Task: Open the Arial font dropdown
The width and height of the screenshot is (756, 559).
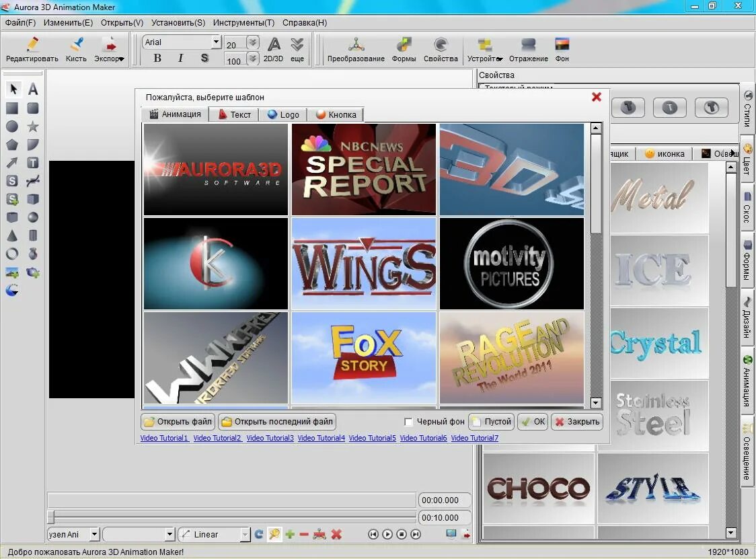Action: (x=216, y=42)
